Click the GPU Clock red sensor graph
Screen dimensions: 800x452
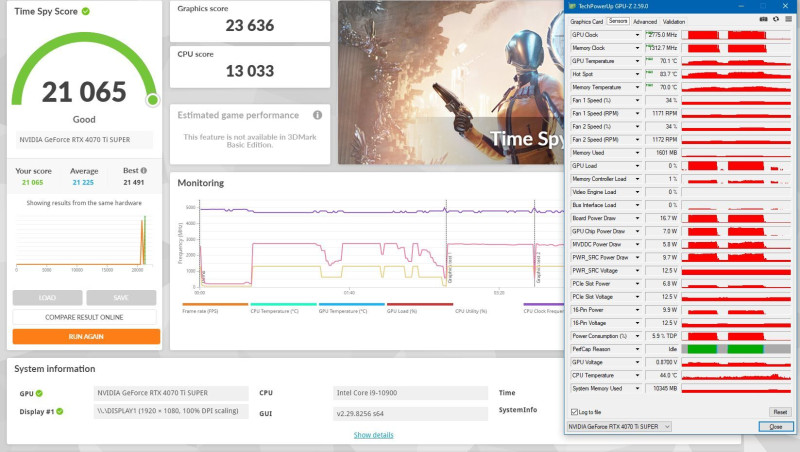[x=736, y=35]
